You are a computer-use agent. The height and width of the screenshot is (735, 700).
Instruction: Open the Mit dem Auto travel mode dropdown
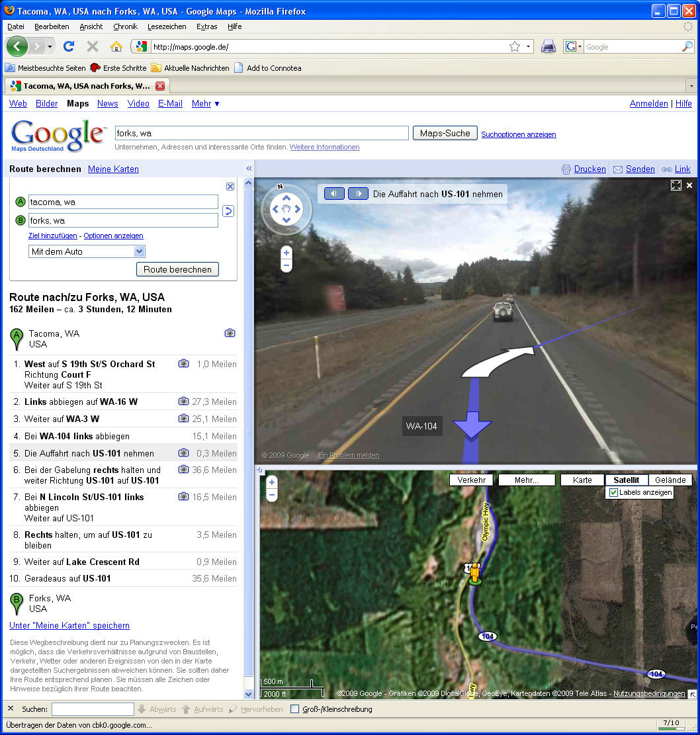pyautogui.click(x=87, y=251)
